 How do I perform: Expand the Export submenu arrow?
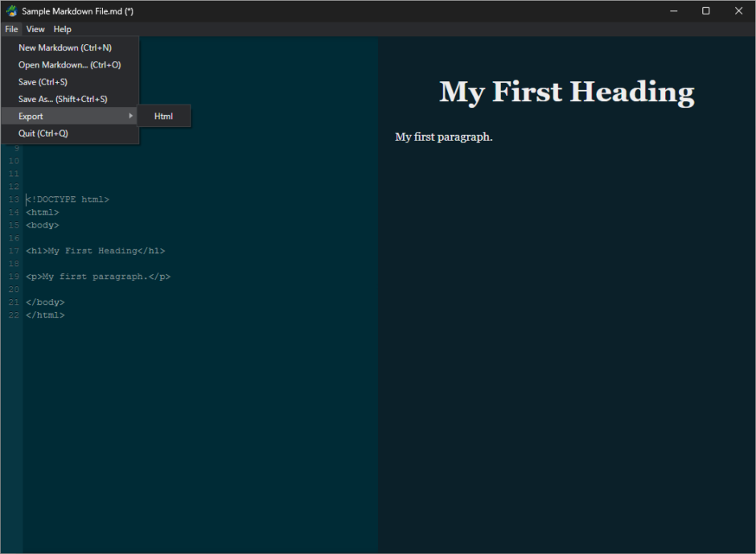pos(130,117)
